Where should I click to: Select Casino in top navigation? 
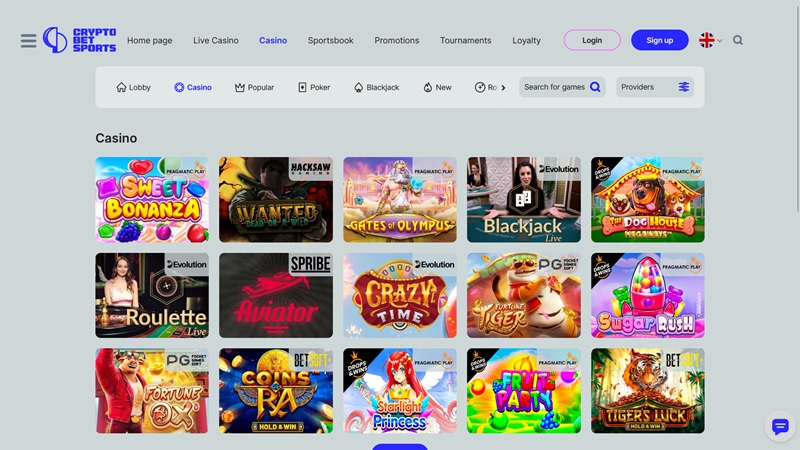(x=273, y=40)
